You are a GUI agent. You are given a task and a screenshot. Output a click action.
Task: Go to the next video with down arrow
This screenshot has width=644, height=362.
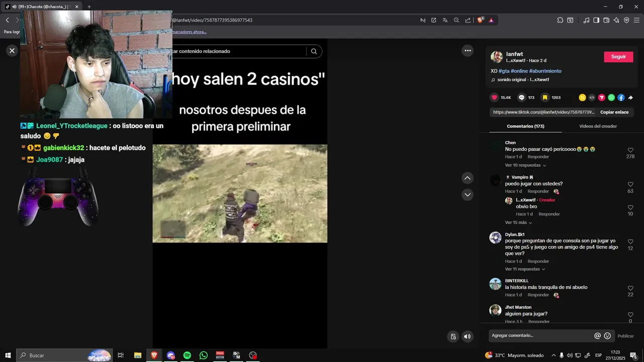467,195
